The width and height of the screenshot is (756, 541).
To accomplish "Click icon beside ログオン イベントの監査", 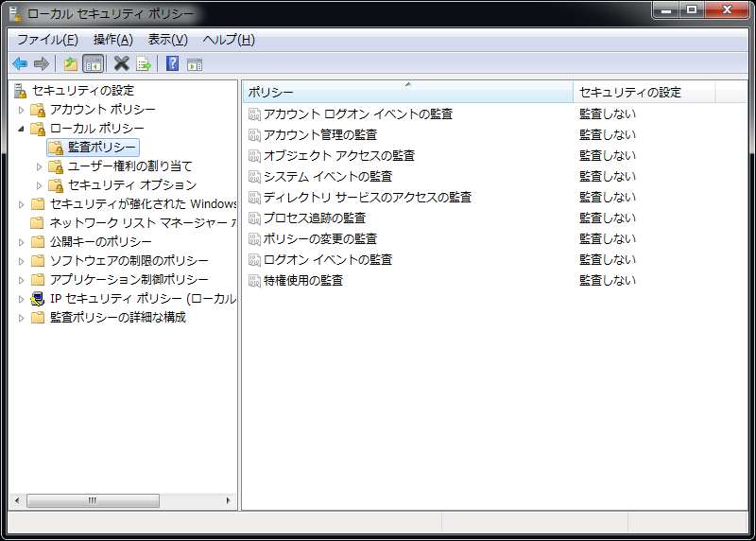I will [x=254, y=260].
